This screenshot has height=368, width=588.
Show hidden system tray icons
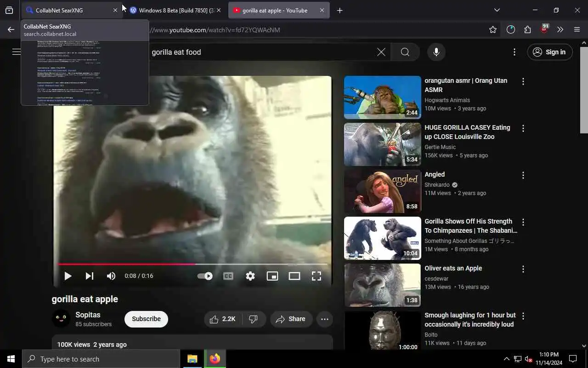coord(507,359)
